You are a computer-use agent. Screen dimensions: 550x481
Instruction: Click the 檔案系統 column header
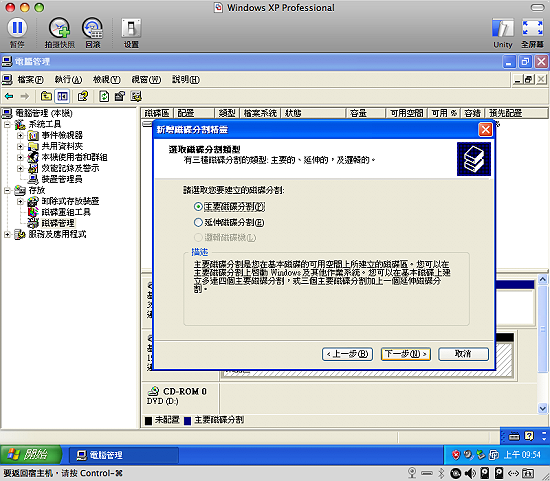point(260,113)
